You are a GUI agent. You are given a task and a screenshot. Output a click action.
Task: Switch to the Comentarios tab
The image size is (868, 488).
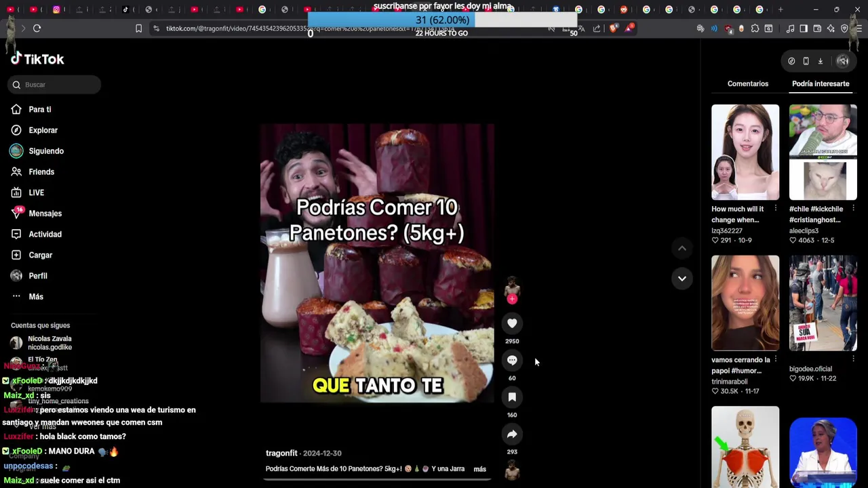[748, 83]
